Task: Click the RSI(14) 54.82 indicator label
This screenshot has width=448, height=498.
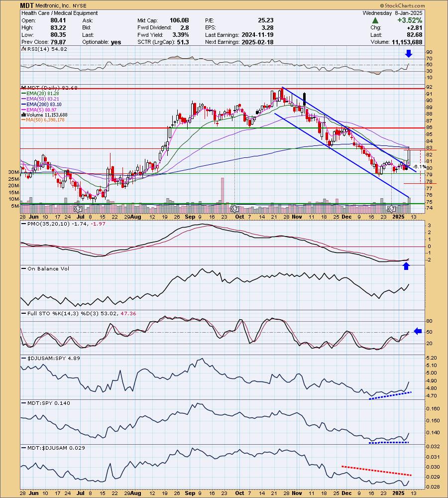Action: pos(44,49)
